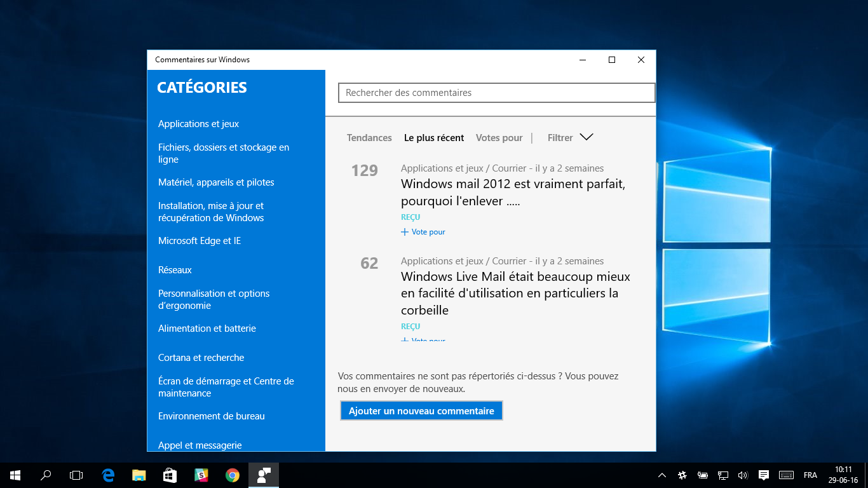The height and width of the screenshot is (488, 868).
Task: Open Task View from the taskbar
Action: coord(76,475)
